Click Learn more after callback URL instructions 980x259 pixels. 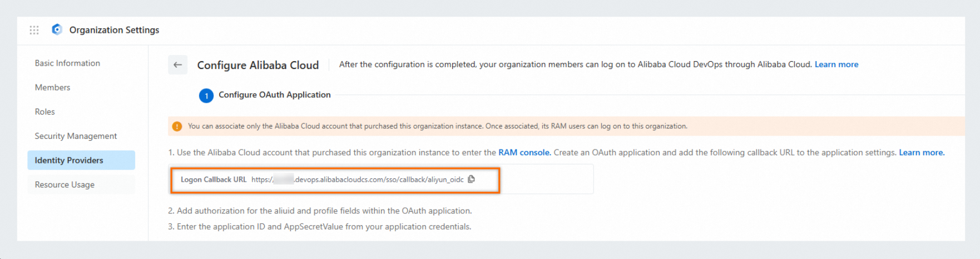(x=921, y=153)
